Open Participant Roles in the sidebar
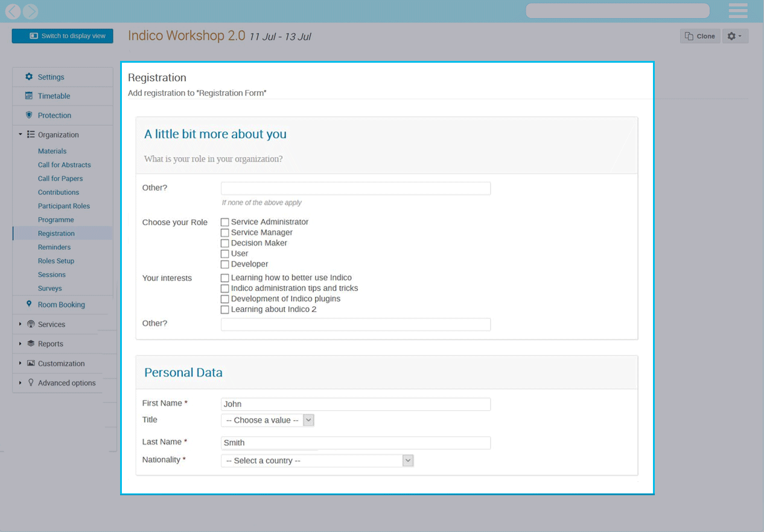This screenshot has width=764, height=532. point(63,206)
